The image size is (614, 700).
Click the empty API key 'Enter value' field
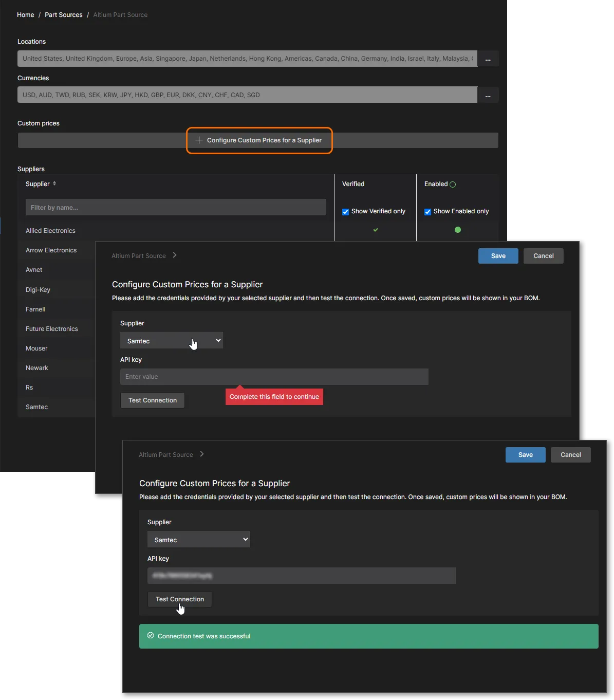(274, 377)
